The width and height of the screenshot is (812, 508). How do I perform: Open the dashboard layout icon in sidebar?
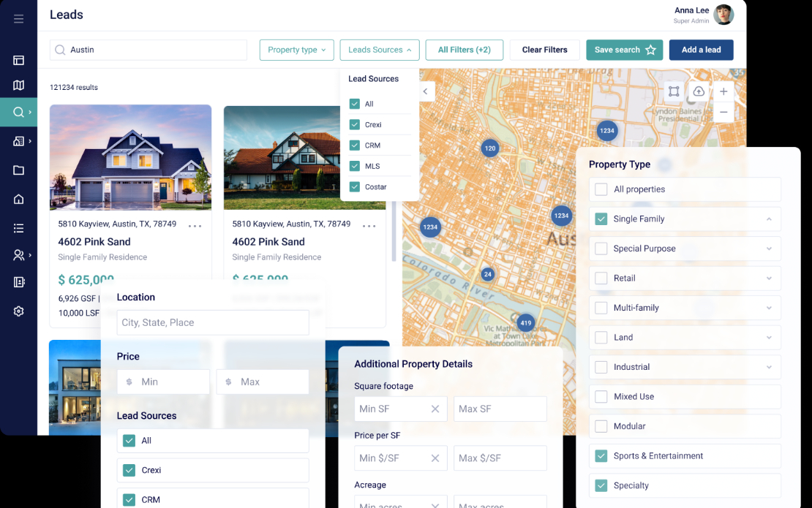(x=18, y=61)
